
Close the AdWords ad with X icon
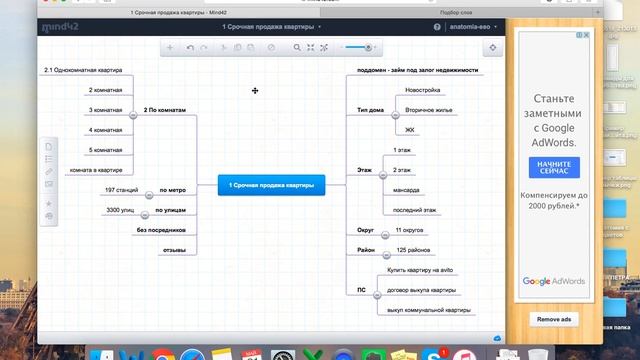[586, 35]
